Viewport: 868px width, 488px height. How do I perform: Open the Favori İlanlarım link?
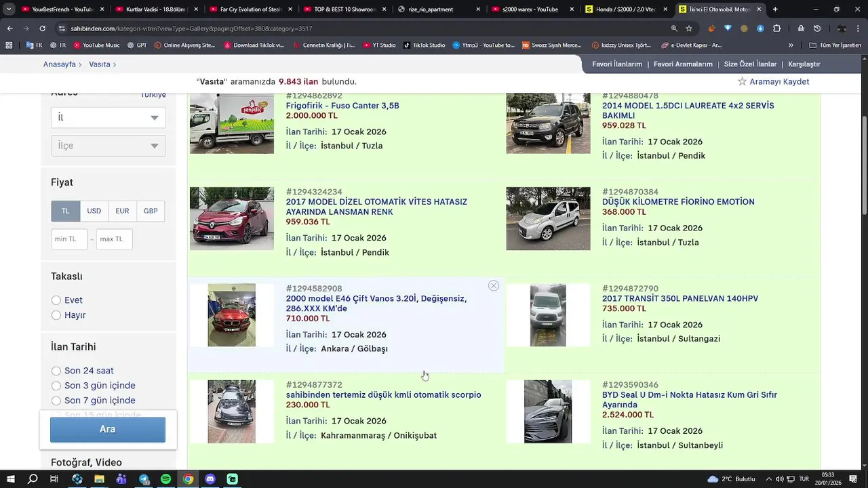point(617,64)
